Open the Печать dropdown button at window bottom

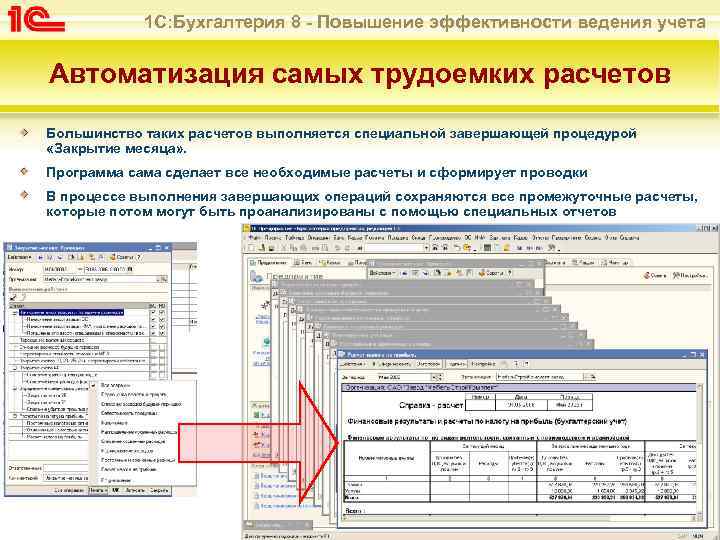point(98,490)
